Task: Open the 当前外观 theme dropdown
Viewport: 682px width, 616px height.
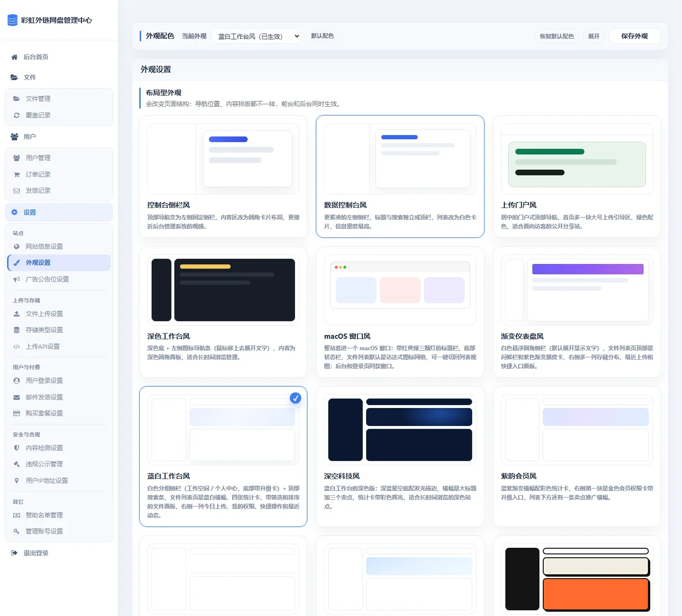Action: (x=256, y=36)
